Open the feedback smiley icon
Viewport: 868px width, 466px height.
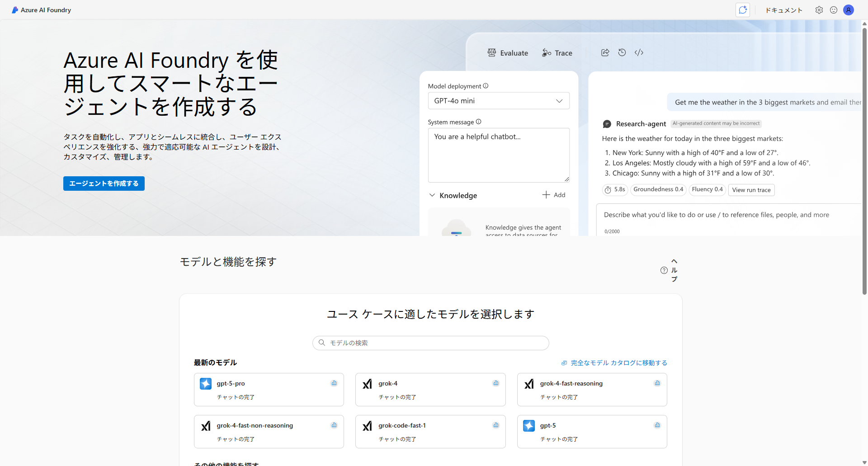834,9
